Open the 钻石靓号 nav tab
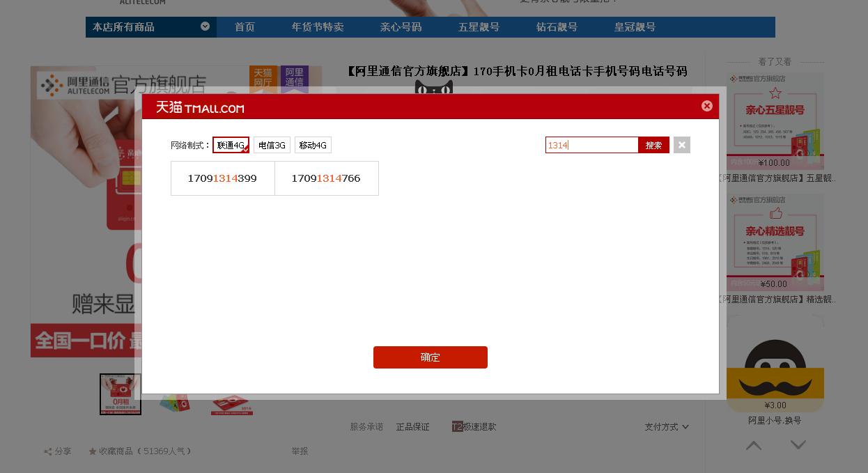The width and height of the screenshot is (868, 473). tap(557, 27)
